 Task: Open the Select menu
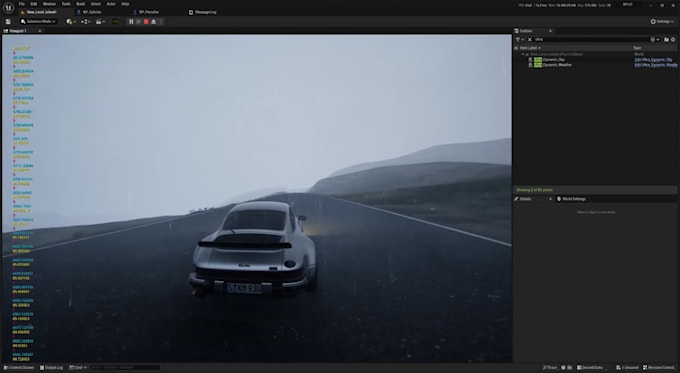(95, 4)
